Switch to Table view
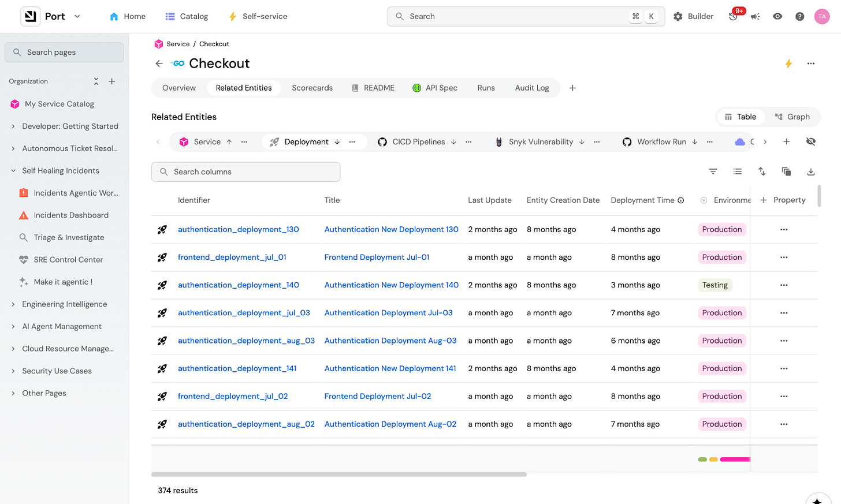 tap(740, 117)
